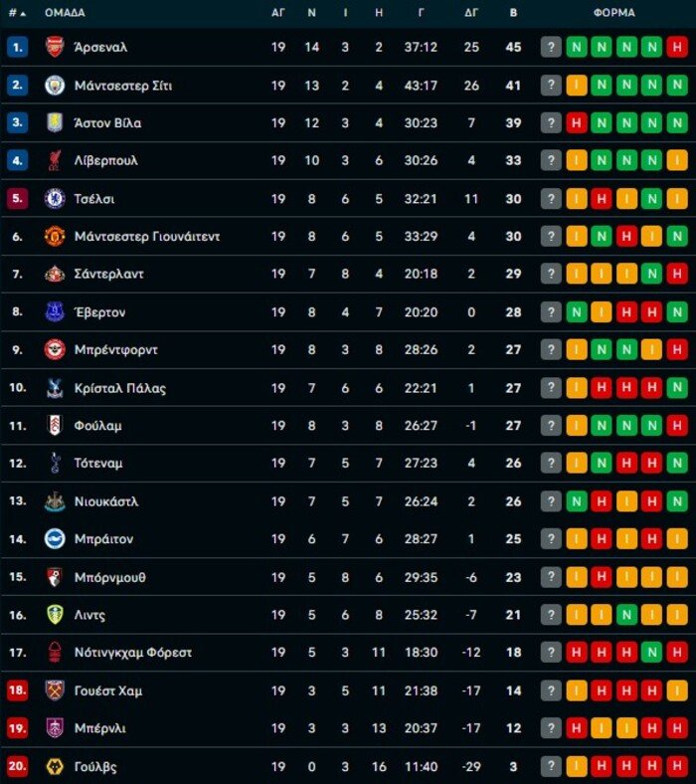Click the question mark badge for Γουέστ Χαμ
The width and height of the screenshot is (696, 784).
click(551, 690)
